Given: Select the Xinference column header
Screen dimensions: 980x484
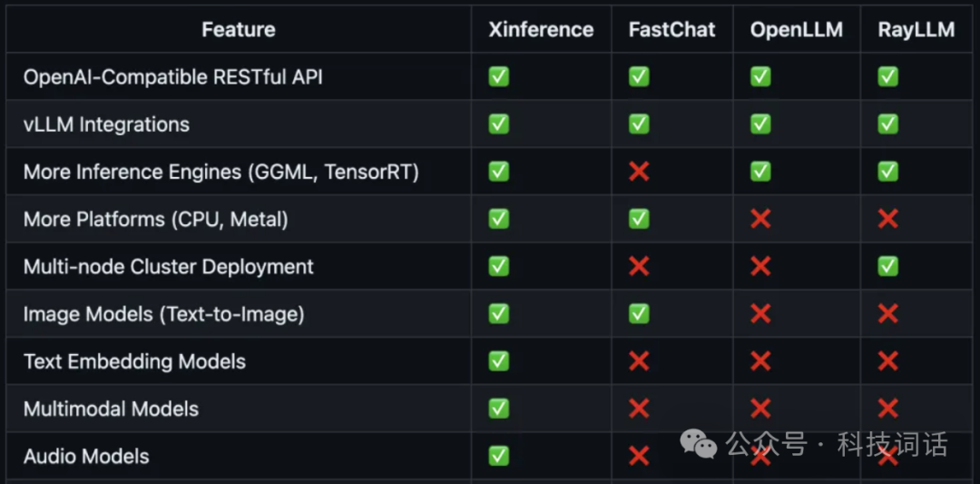Looking at the screenshot, I should pos(541,29).
